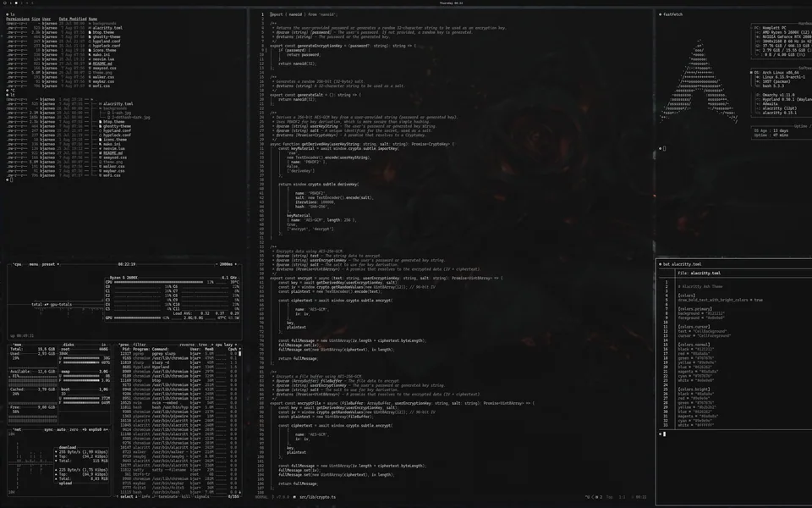
Task: Click the proc box label in btop
Action: (x=124, y=345)
